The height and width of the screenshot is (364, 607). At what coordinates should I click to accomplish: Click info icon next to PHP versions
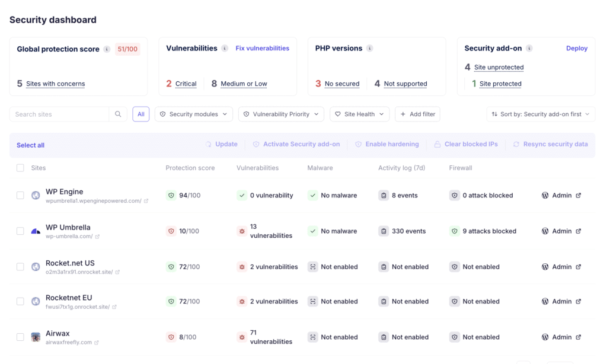[x=370, y=49]
